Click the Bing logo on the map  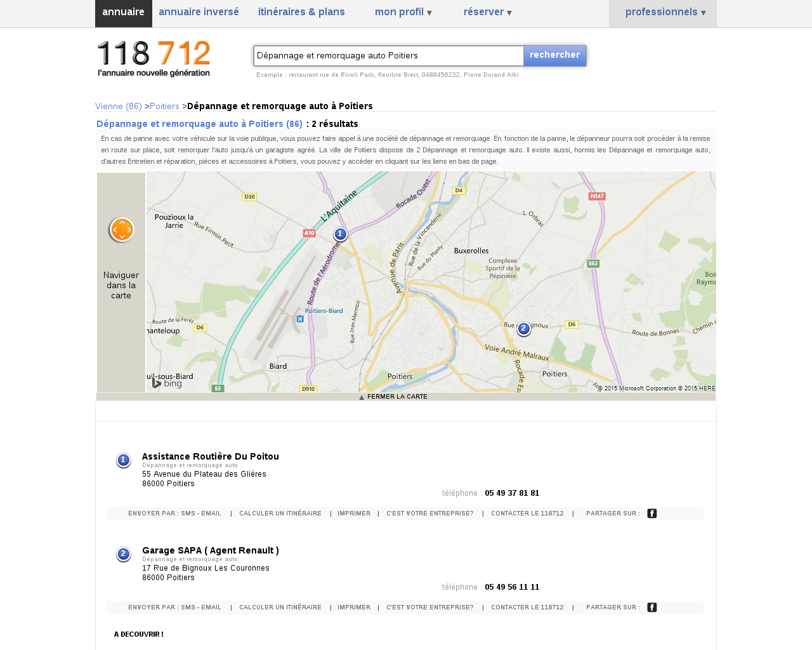coord(167,383)
